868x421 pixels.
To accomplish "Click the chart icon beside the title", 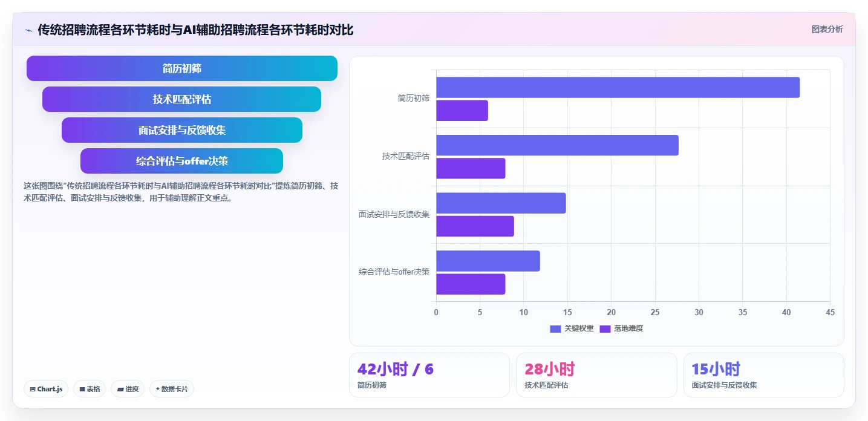I will pyautogui.click(x=29, y=30).
